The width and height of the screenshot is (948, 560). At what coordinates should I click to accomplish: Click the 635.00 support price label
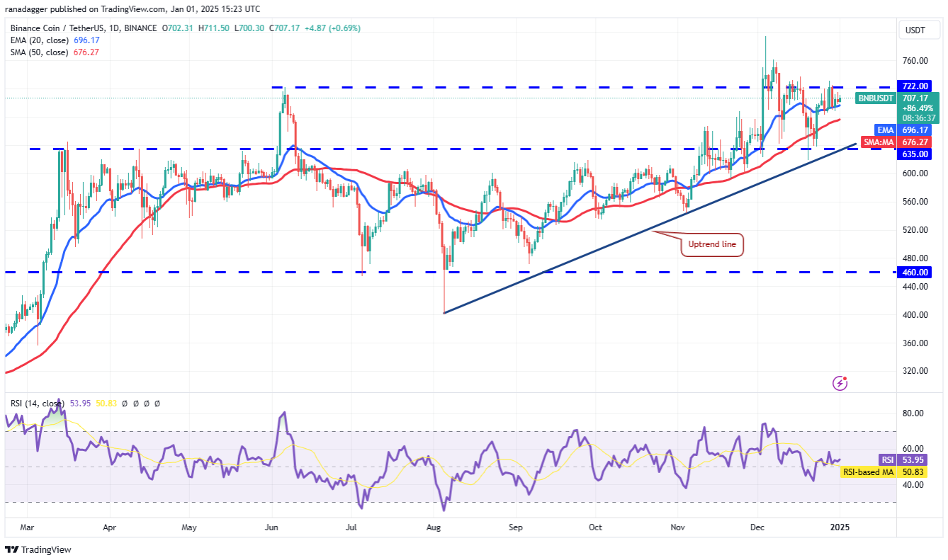(914, 154)
